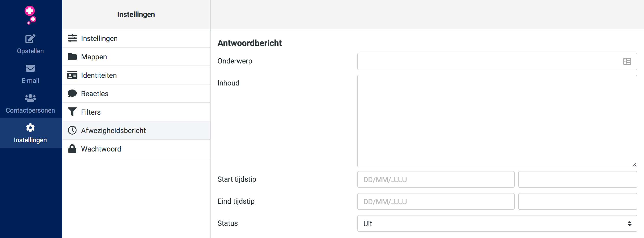Go to Contactpersonen in the sidebar
The height and width of the screenshot is (238, 644).
31,103
